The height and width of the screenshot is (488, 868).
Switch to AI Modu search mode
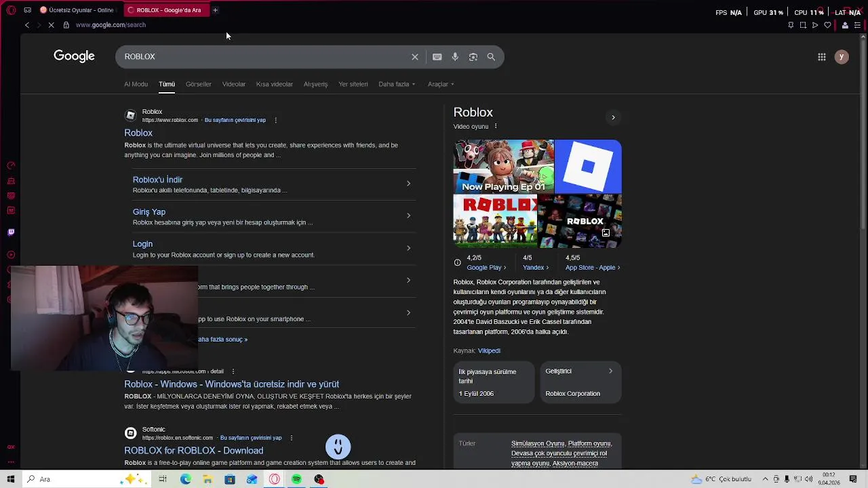[136, 84]
